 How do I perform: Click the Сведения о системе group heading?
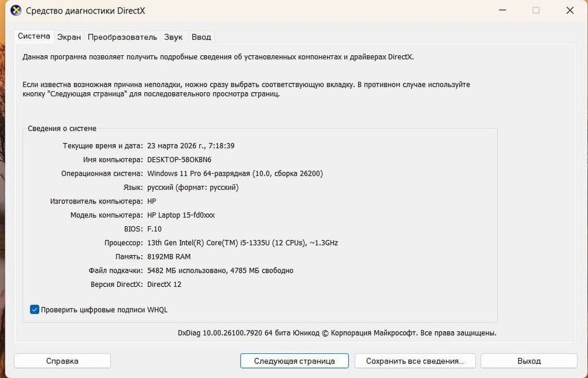tap(62, 129)
